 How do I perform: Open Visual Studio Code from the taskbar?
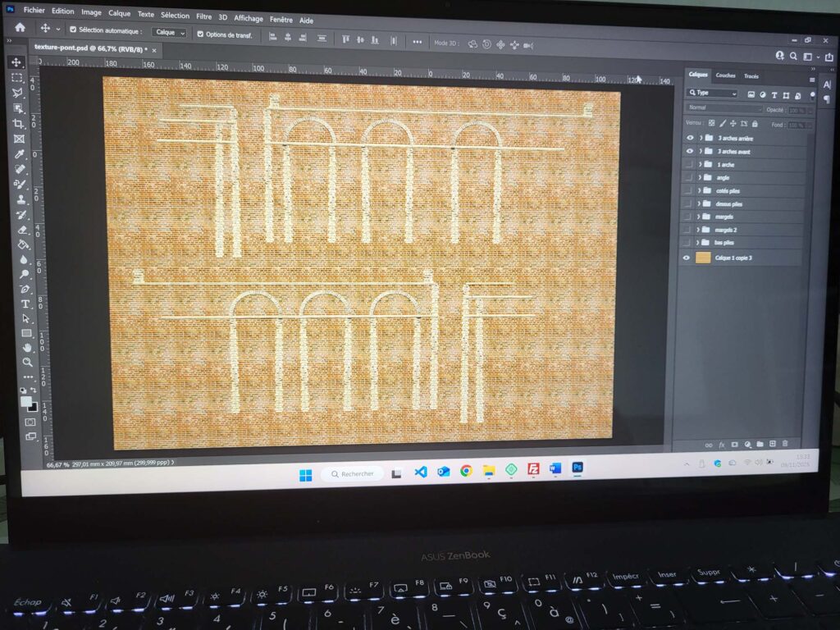(x=421, y=472)
